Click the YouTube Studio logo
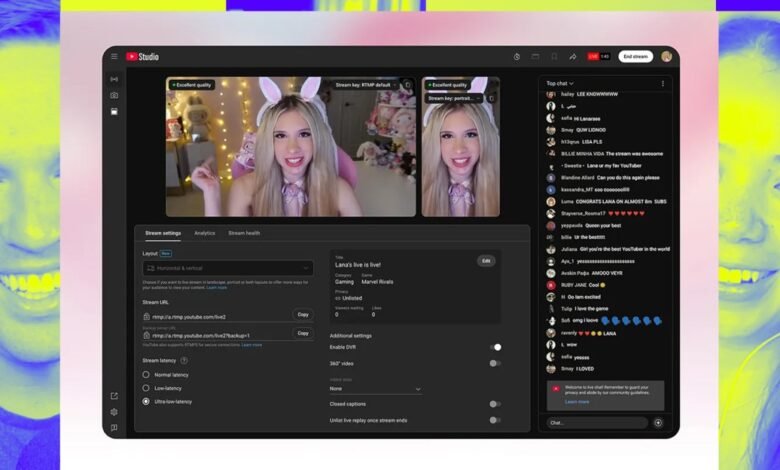The height and width of the screenshot is (470, 780). click(x=142, y=57)
